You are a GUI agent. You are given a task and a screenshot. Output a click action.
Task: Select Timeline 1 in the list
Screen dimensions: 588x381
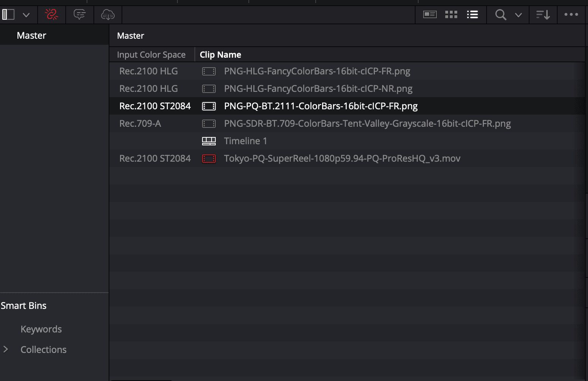245,141
